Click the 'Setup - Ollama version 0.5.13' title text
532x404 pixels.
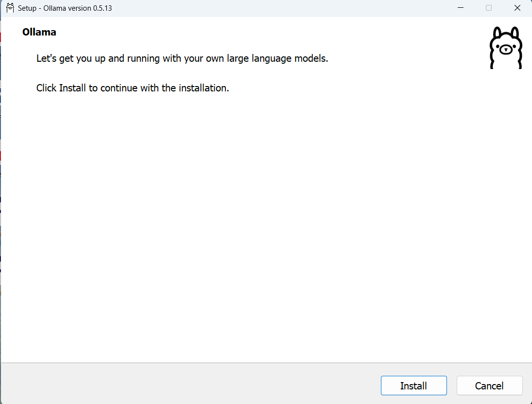click(x=64, y=8)
